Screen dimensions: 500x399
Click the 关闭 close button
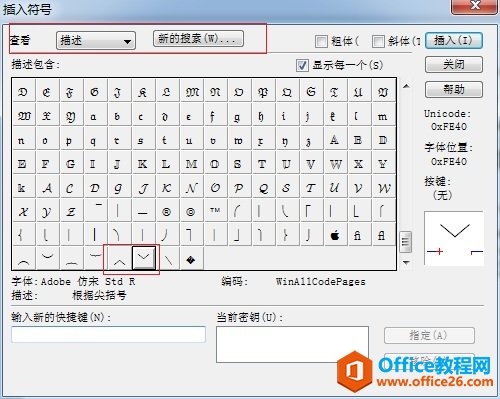tap(454, 64)
